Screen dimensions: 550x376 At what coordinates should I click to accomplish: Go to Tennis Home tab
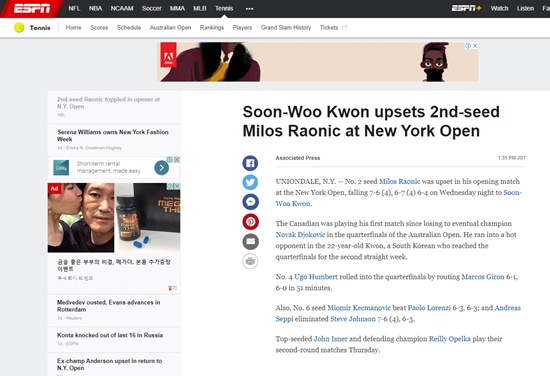pos(73,27)
